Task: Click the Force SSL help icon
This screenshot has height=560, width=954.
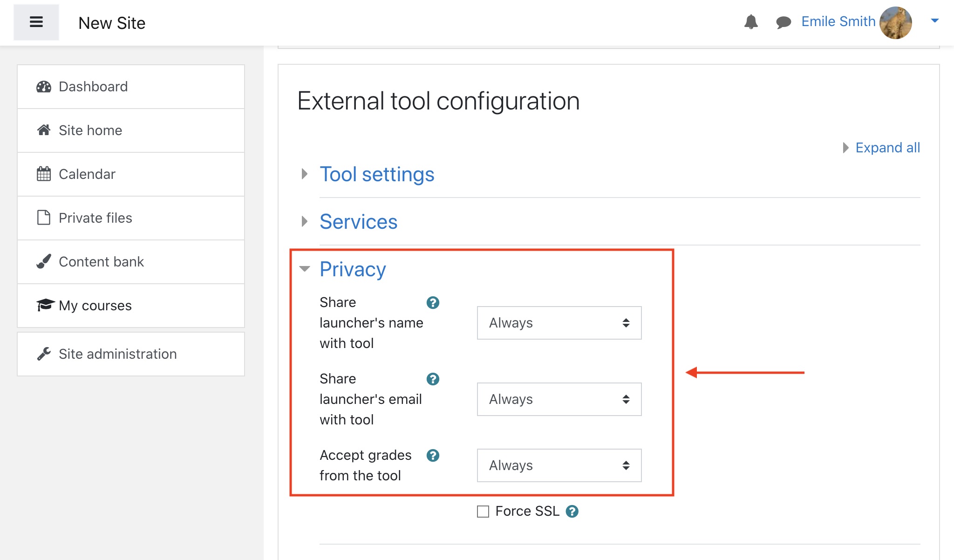Action: click(x=572, y=512)
